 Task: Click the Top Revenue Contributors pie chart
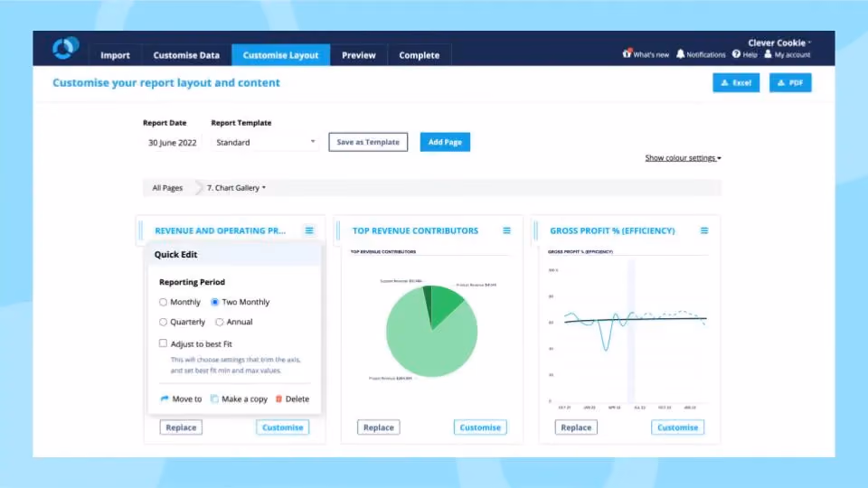(x=432, y=331)
